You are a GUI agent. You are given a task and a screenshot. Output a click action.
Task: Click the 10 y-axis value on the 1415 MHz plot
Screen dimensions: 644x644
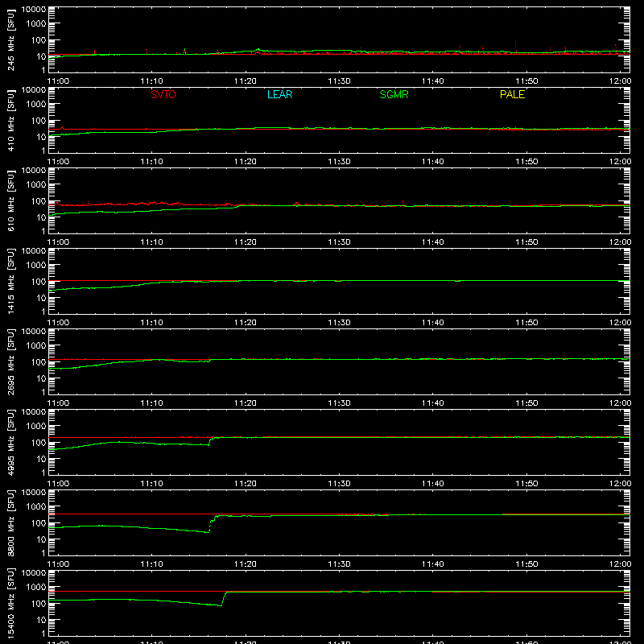[x=41, y=298]
